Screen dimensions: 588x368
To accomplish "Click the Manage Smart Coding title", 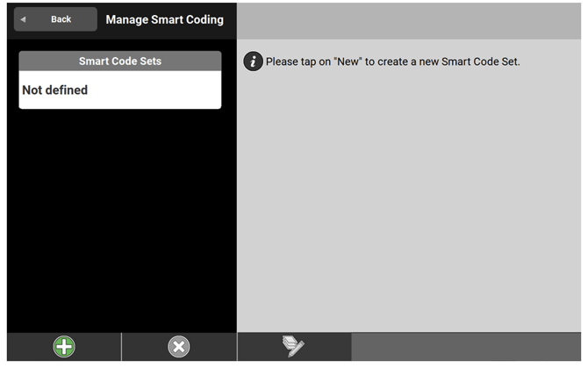I will (164, 19).
